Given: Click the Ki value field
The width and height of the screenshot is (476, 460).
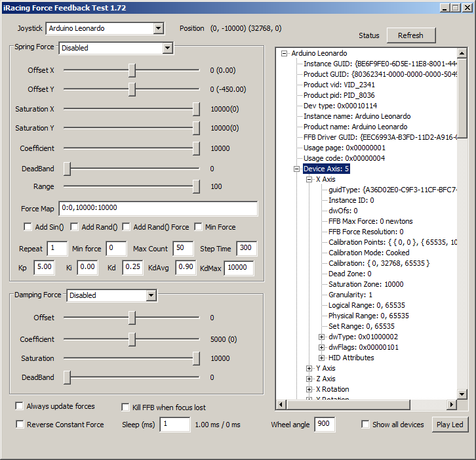Looking at the screenshot, I should 87,268.
